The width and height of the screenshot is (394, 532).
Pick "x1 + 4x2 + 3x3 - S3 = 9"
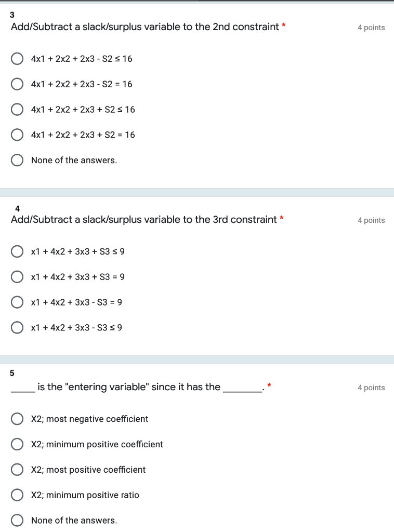pyautogui.click(x=17, y=302)
